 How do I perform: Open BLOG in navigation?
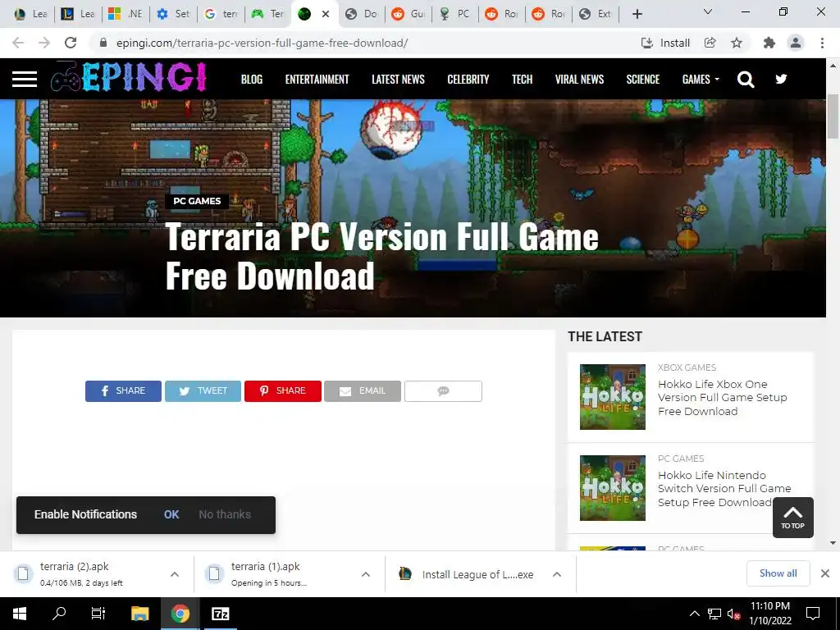(x=252, y=80)
